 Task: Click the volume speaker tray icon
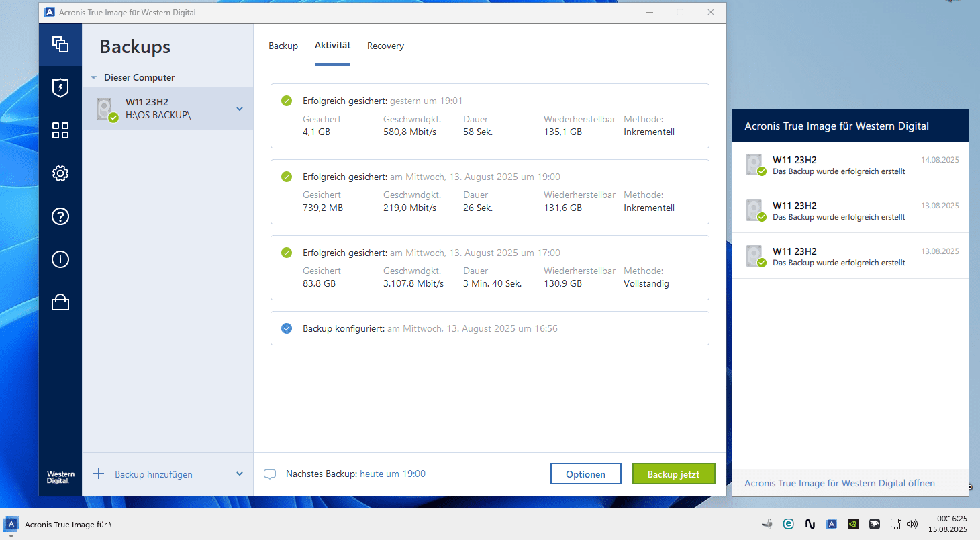coord(912,524)
